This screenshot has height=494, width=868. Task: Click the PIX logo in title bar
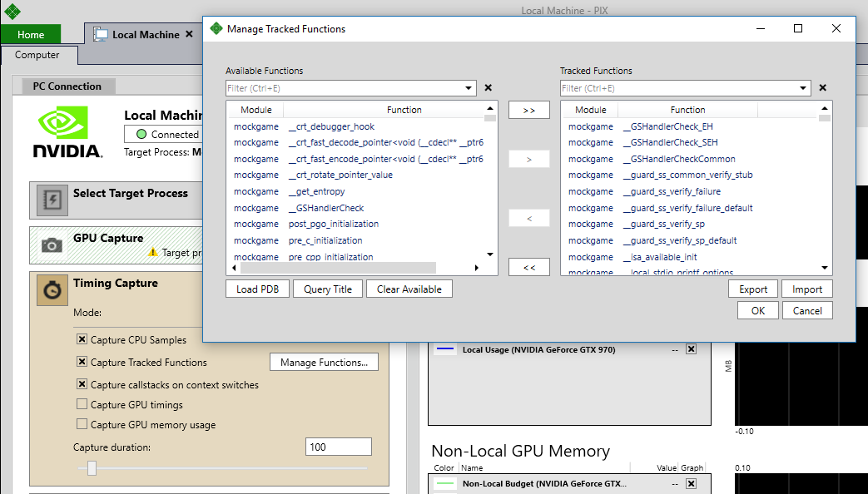[12, 11]
